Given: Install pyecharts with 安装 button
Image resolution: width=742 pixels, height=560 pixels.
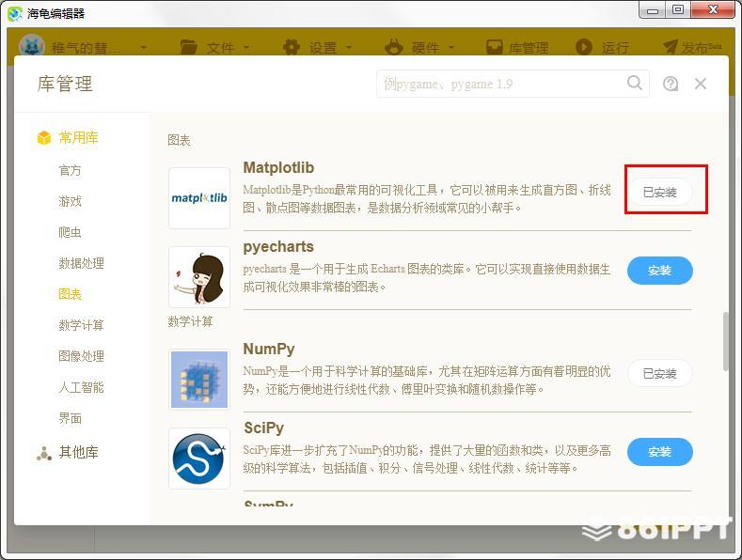Looking at the screenshot, I should pos(659,271).
